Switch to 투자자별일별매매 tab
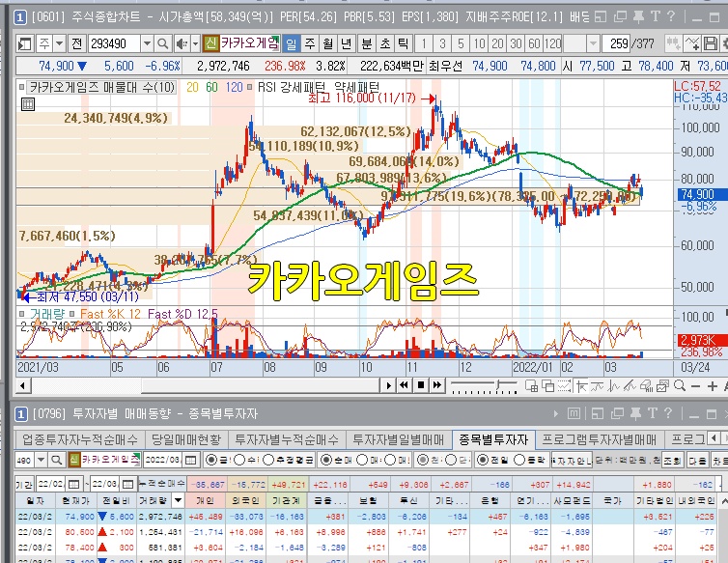Image resolution: width=728 pixels, height=563 pixels. click(398, 439)
